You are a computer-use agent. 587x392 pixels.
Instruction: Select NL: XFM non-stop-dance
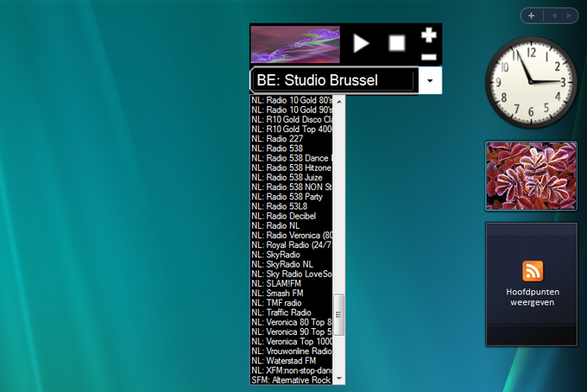tap(291, 370)
